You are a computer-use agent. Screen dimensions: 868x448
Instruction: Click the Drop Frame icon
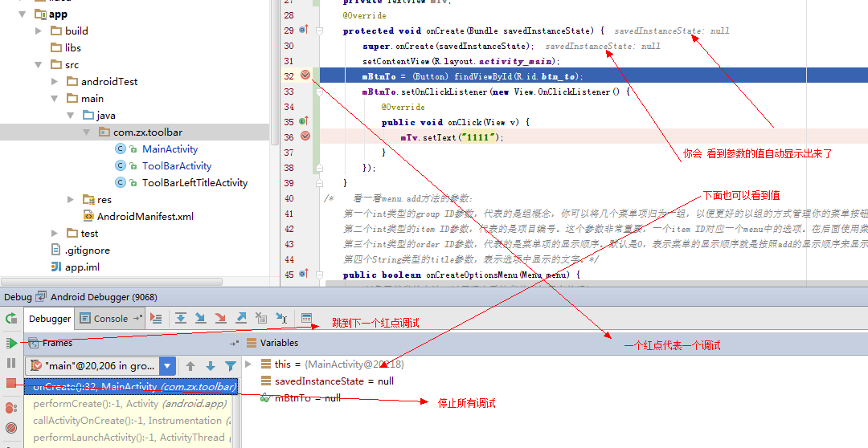(261, 318)
